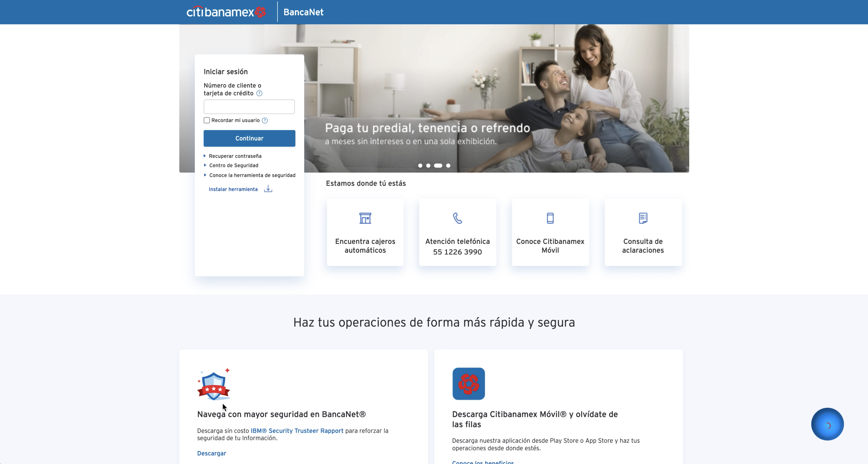
Task: Click help icon beside tarjeta de crédito
Action: (259, 93)
